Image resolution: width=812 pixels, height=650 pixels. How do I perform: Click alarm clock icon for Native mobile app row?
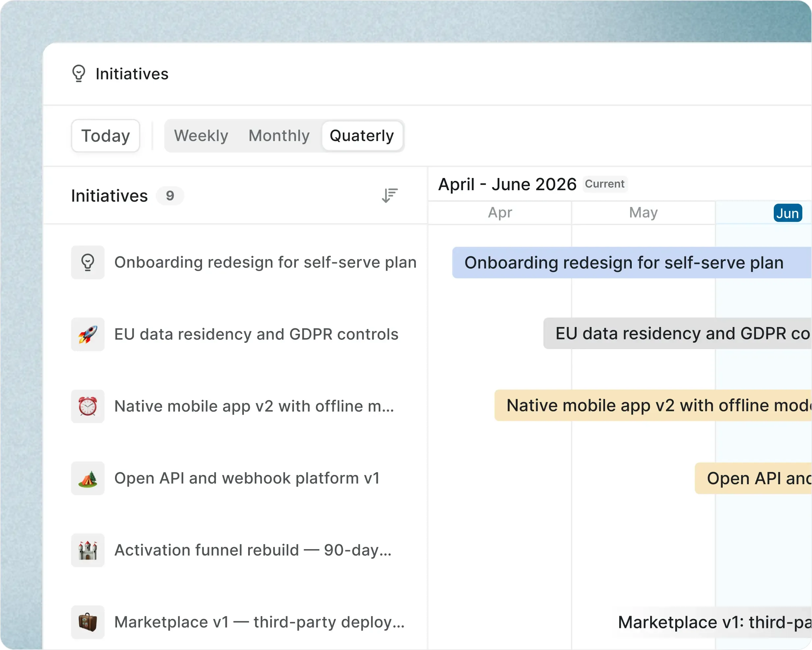[88, 406]
